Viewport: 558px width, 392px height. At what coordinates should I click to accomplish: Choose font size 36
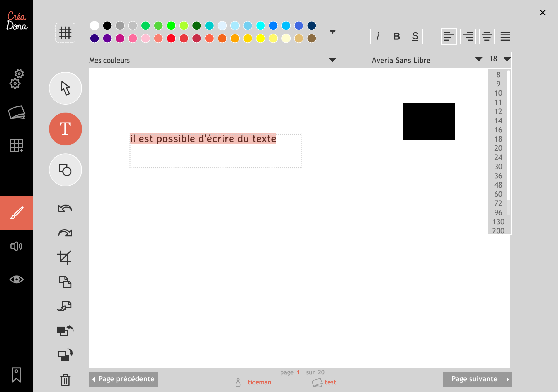(x=498, y=176)
